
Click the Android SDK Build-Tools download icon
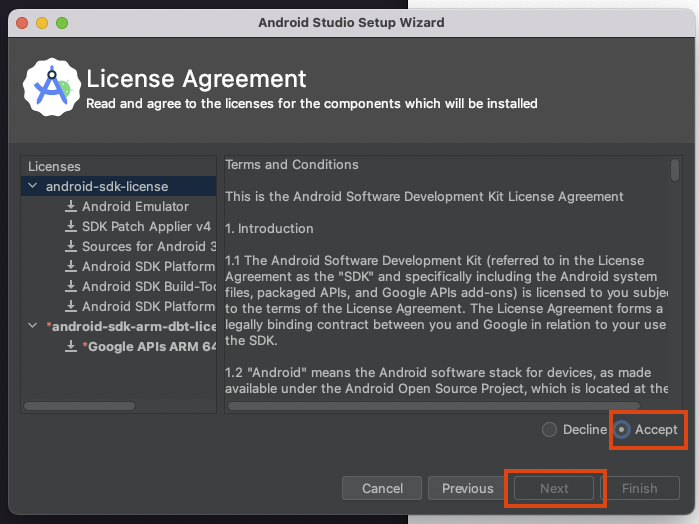coord(70,286)
